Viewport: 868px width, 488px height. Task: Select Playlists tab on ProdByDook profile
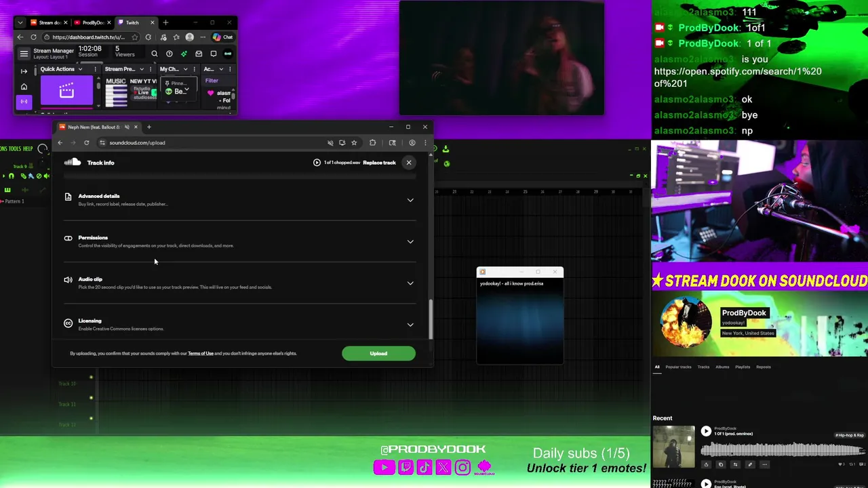coord(743,367)
